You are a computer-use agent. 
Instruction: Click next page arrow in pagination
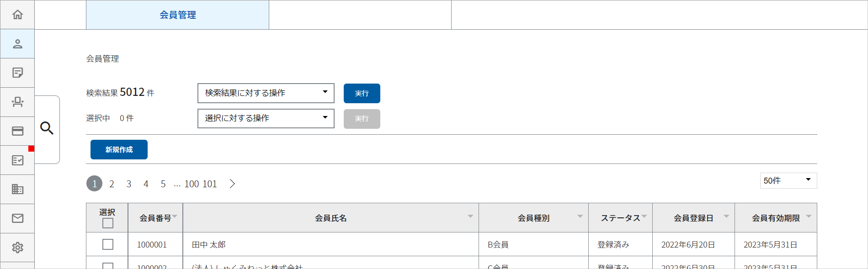232,184
